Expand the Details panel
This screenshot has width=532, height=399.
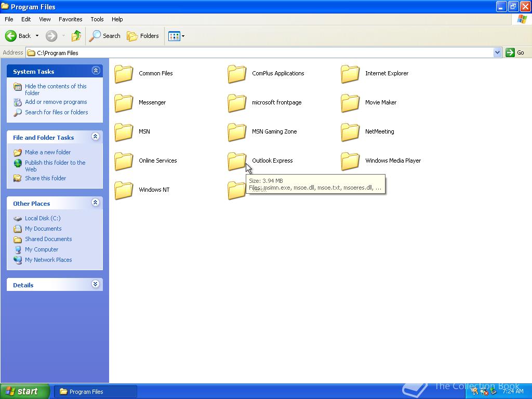pos(96,284)
